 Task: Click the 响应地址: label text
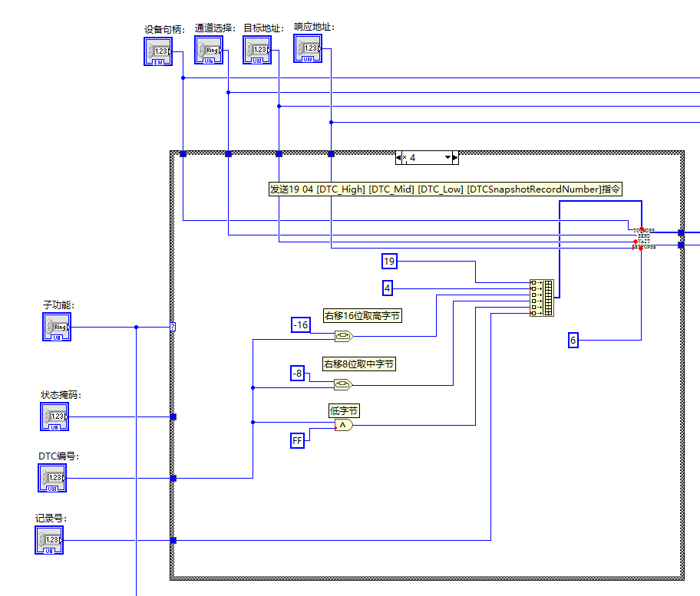coord(314,27)
